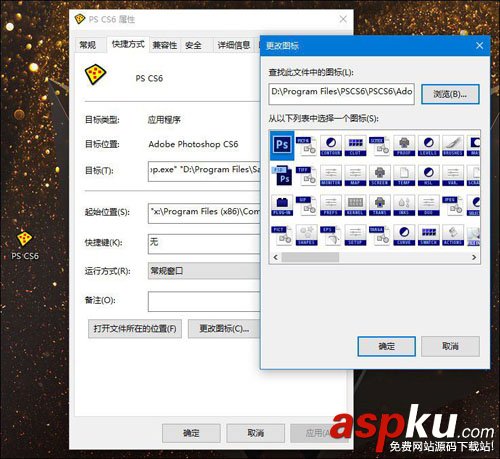Click the 浏览(B)... browse button

coord(450,94)
